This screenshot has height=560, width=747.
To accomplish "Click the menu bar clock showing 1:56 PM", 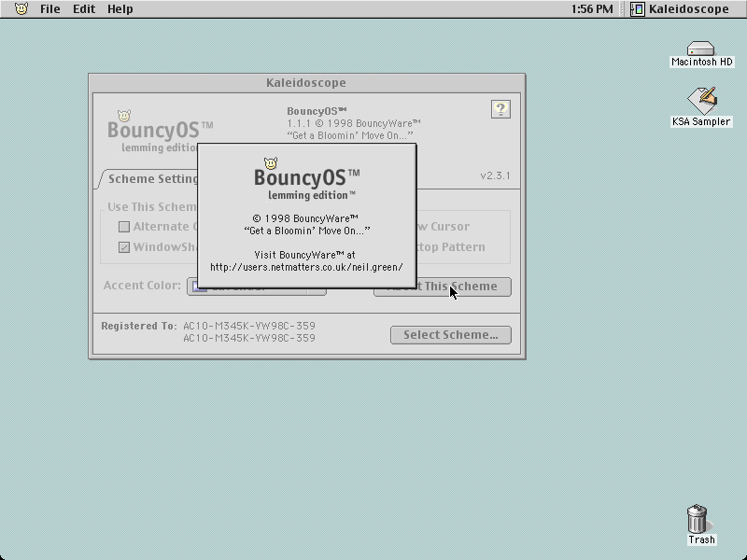I will pos(592,9).
